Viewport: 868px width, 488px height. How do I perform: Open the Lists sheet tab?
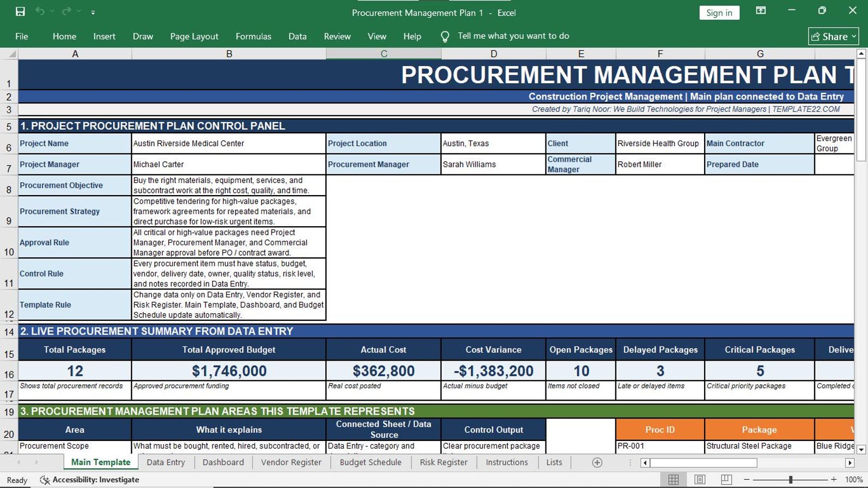click(x=554, y=462)
